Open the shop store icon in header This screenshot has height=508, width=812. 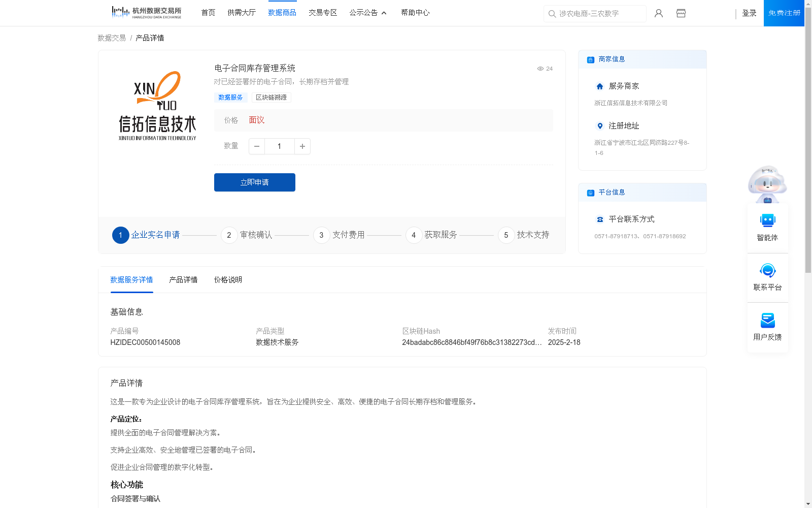tap(681, 13)
